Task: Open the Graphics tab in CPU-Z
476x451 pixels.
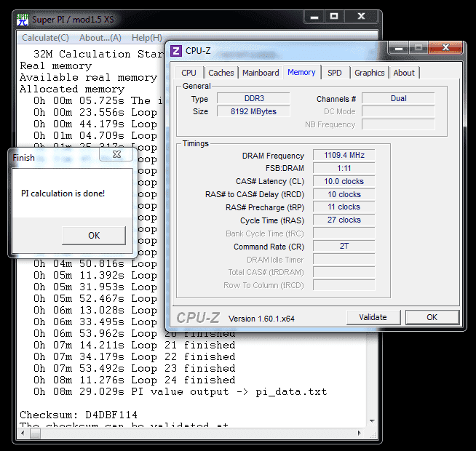Action: (x=370, y=73)
